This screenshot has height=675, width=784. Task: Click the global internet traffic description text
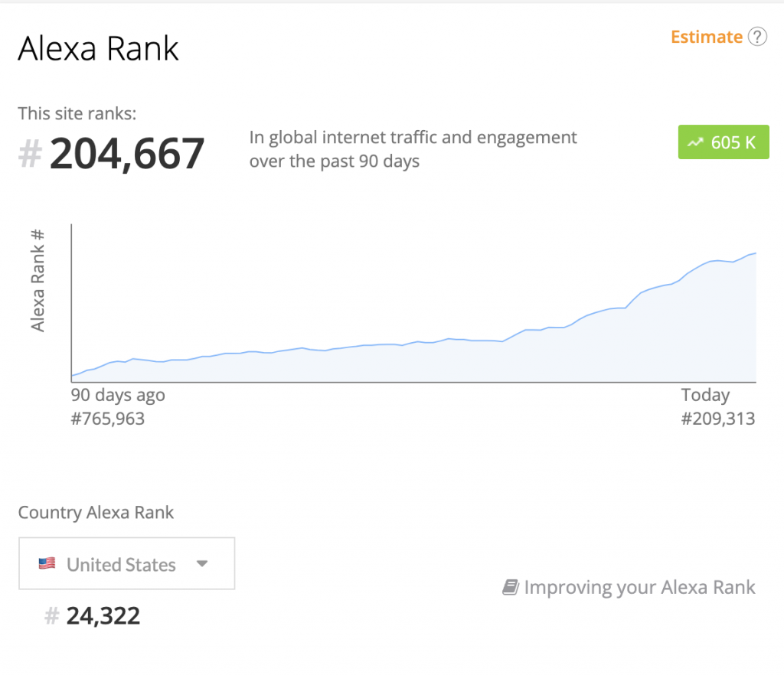point(413,149)
